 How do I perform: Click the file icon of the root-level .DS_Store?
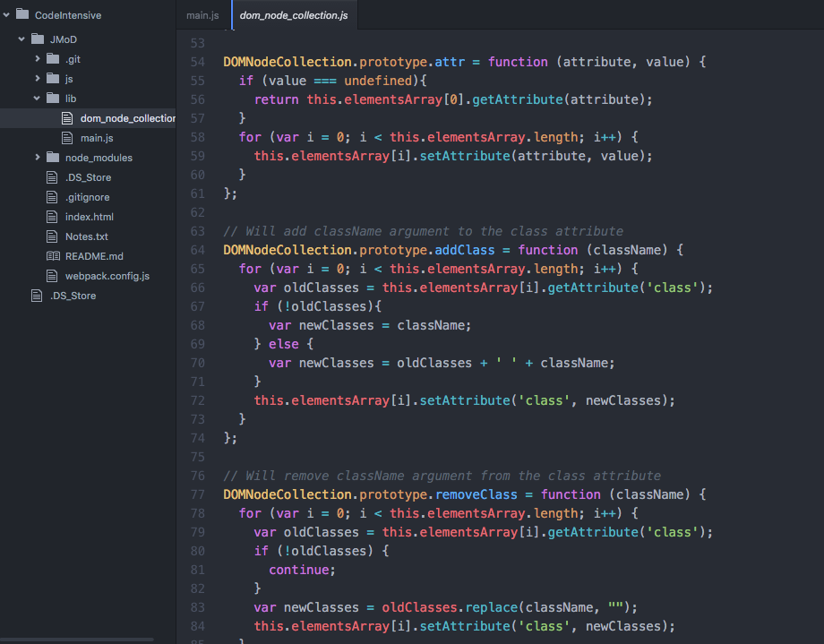point(37,296)
